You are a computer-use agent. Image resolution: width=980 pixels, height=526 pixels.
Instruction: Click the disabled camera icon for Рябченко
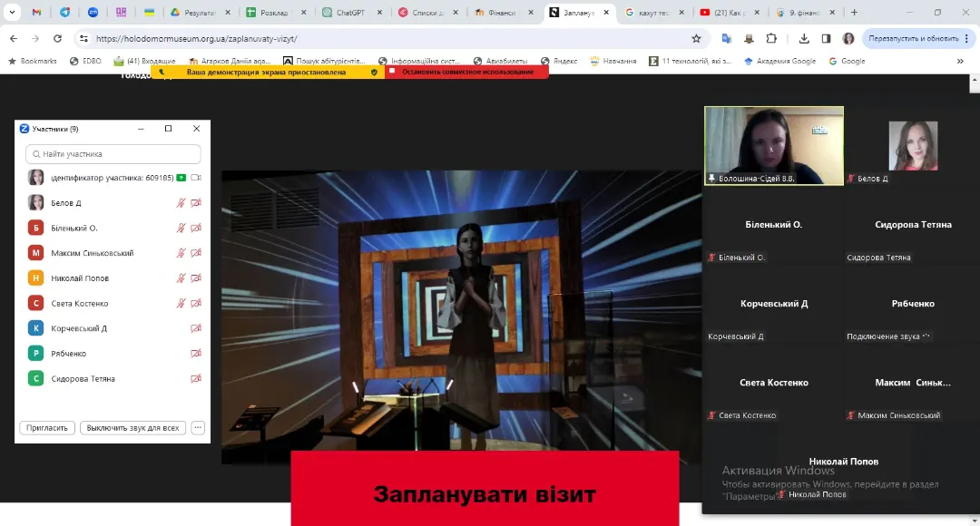click(196, 354)
